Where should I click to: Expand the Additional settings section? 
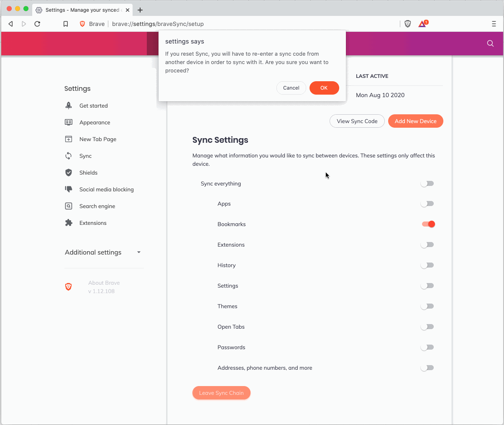[x=138, y=252]
